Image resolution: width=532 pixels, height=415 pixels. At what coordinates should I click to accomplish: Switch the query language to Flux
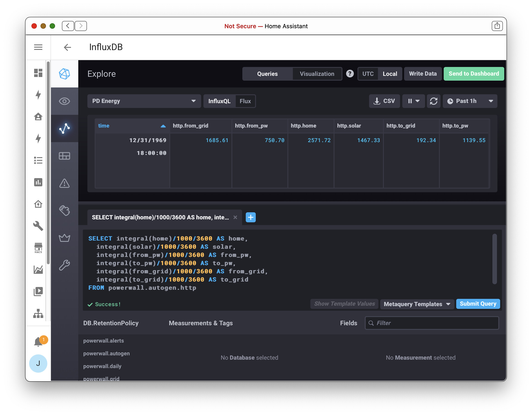[245, 101]
